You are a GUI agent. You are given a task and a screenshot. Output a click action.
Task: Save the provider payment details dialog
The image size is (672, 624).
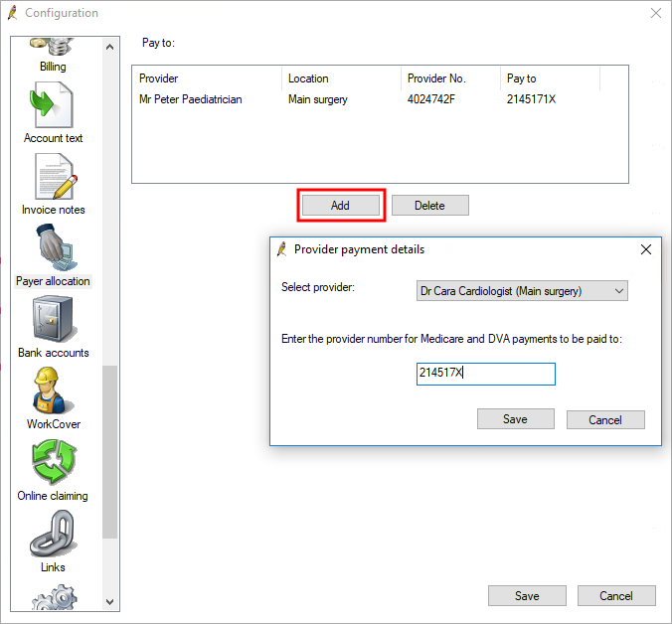[x=516, y=419]
